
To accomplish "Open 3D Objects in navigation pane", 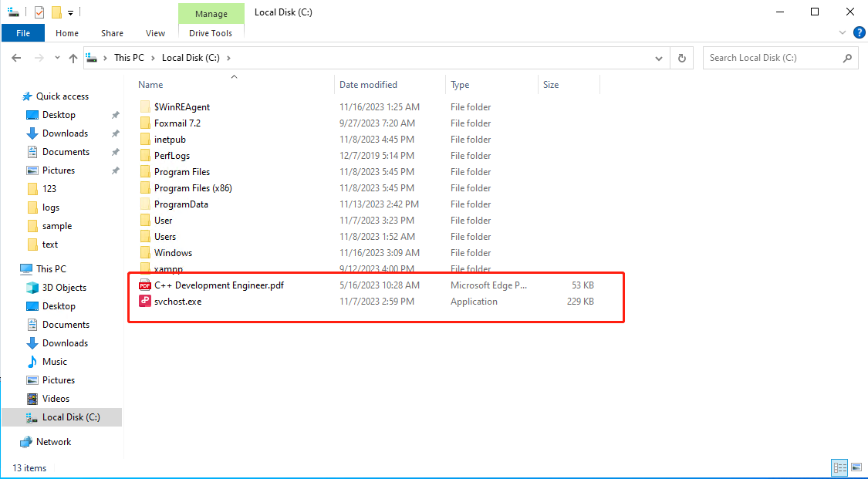I will pyautogui.click(x=64, y=288).
